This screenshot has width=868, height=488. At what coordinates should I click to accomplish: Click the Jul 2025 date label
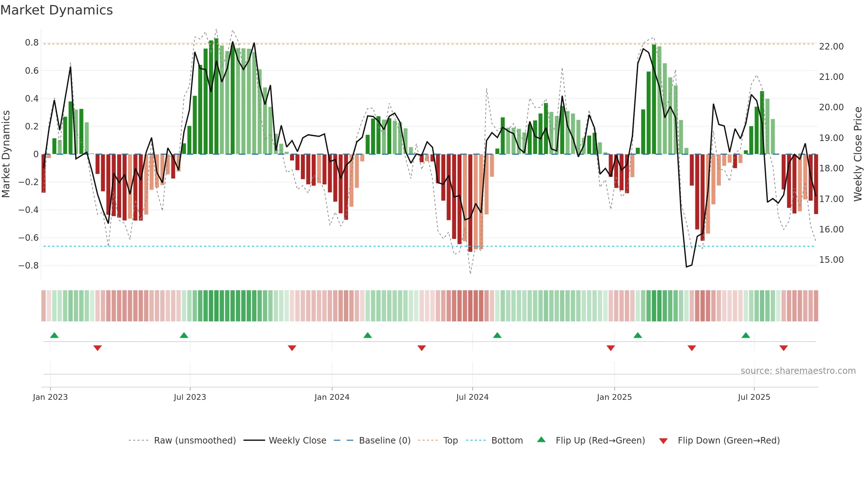(x=754, y=397)
